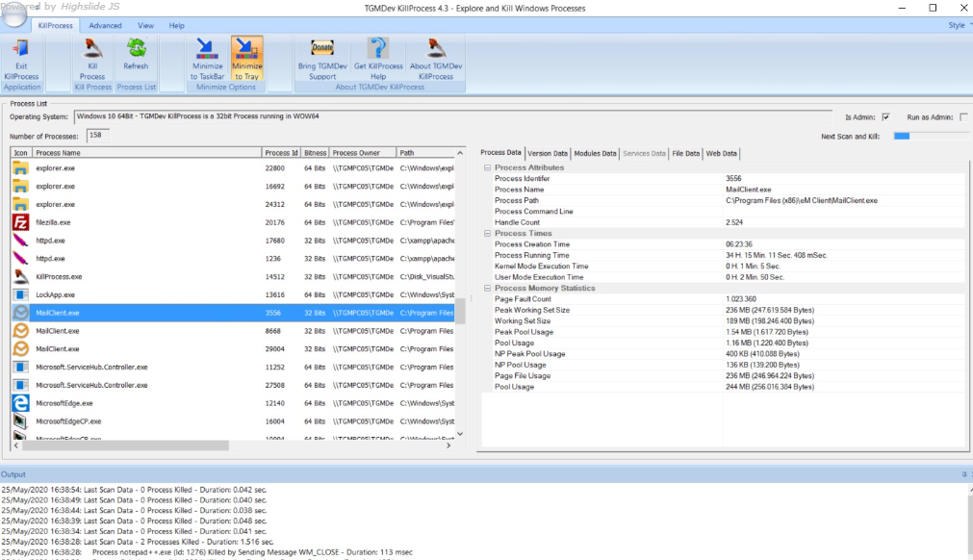Collapse the Process Times section

point(487,233)
